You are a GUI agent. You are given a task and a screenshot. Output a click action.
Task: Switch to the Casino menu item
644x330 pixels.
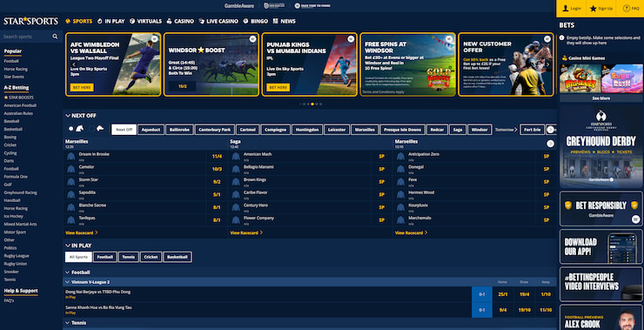pos(180,21)
